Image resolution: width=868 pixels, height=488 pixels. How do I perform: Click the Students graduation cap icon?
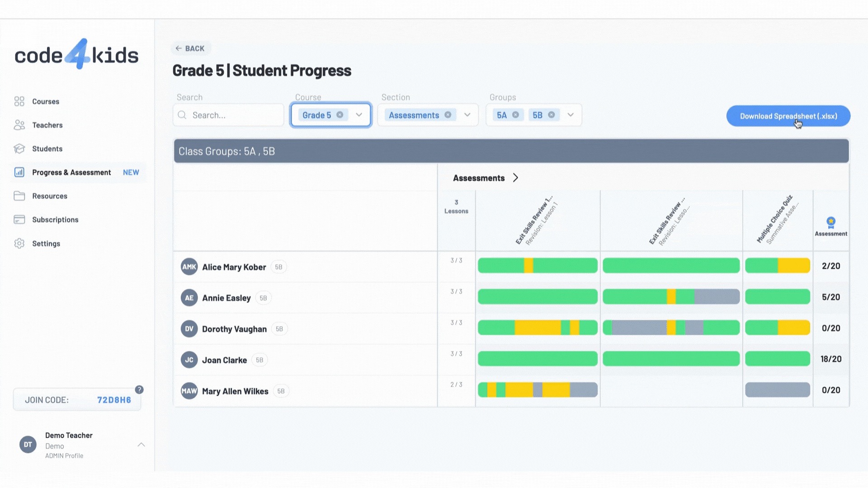pyautogui.click(x=19, y=149)
